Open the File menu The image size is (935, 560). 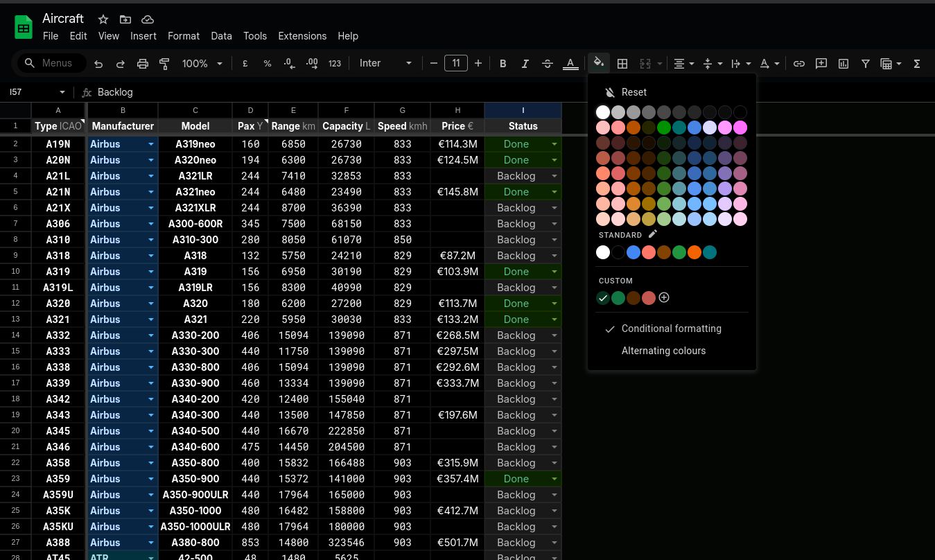[x=51, y=36]
